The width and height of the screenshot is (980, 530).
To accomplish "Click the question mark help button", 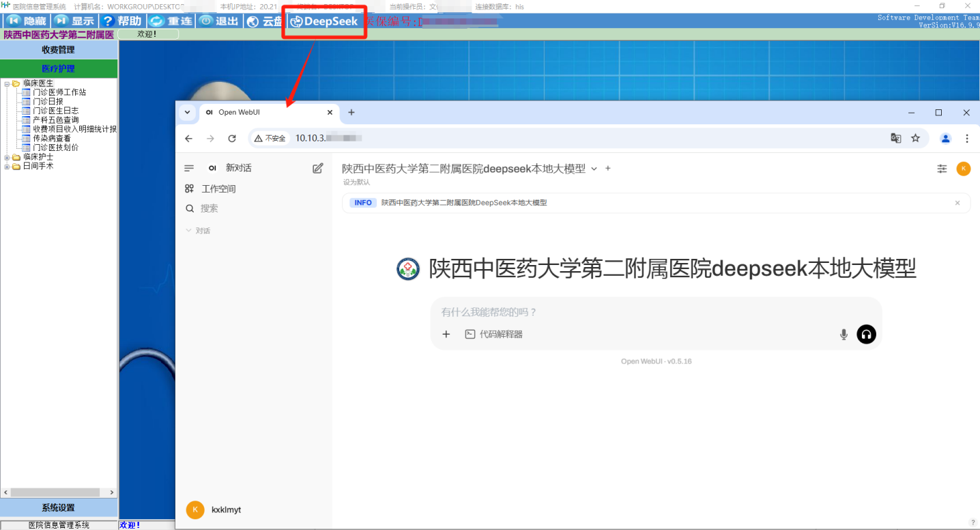I will tap(972, 522).
